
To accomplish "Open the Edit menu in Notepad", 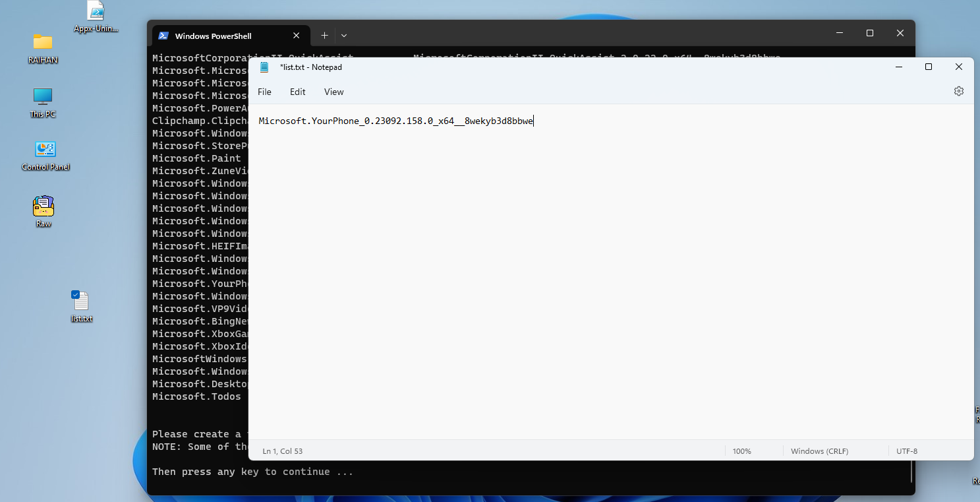I will 298,92.
